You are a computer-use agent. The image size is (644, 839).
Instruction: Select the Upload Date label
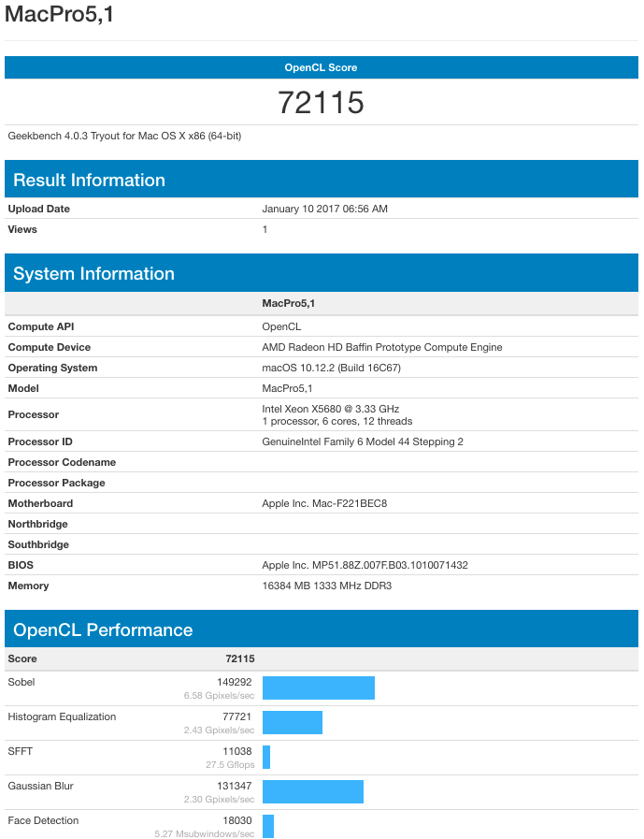(x=39, y=209)
